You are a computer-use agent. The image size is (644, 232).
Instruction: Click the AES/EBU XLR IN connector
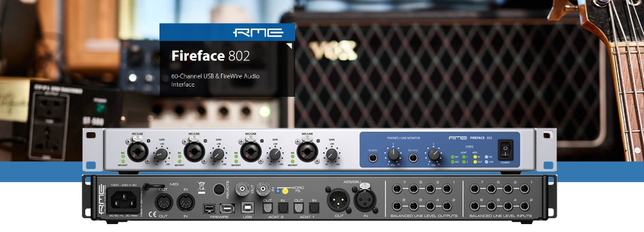365,200
